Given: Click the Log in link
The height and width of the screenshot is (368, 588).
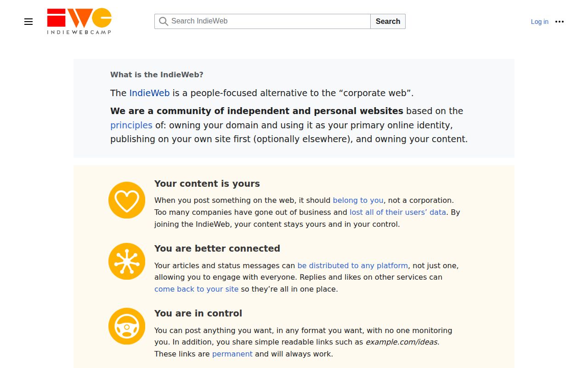Looking at the screenshot, I should coord(539,22).
